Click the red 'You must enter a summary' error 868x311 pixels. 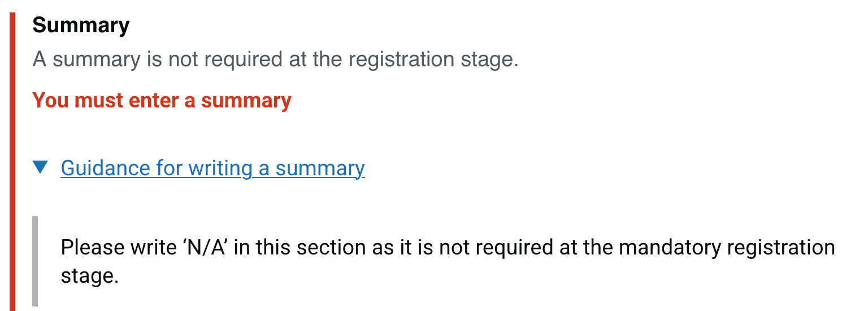click(162, 101)
